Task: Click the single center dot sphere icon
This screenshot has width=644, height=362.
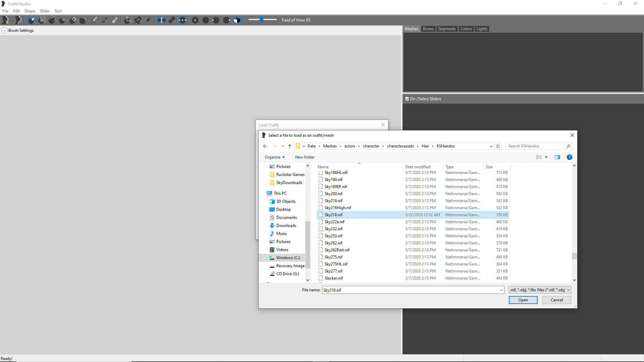Action: [x=195, y=20]
